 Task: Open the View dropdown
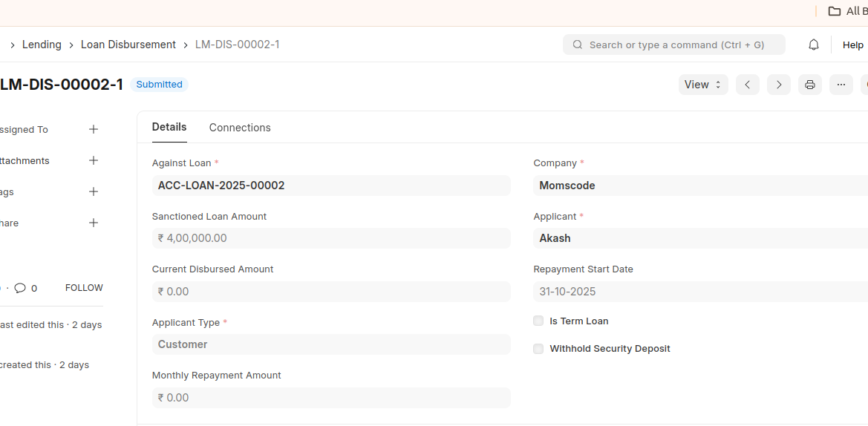point(702,85)
